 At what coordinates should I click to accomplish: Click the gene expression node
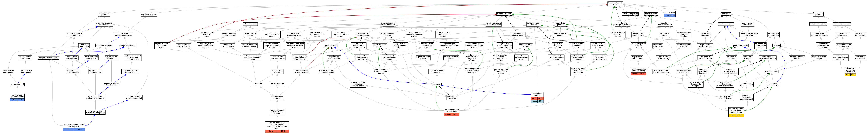pos(331,46)
